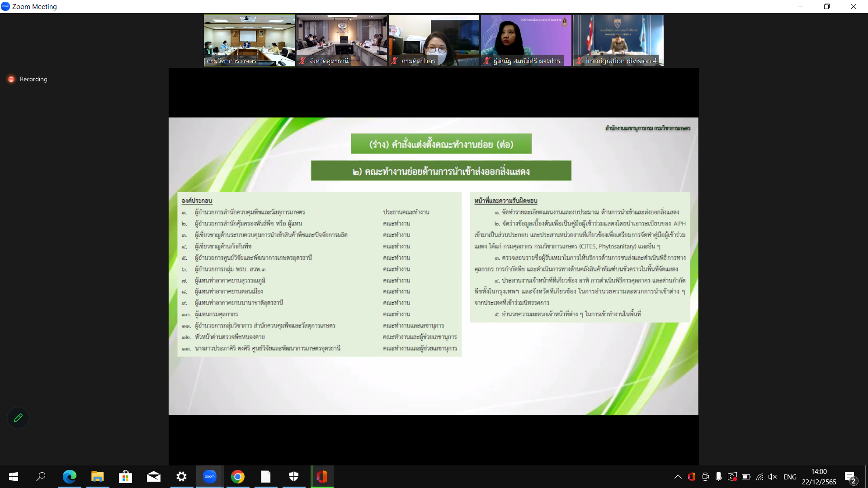Screen dimensions: 868x488
Task: Click muted mic icon on immigration division 4 tile
Action: pyautogui.click(x=579, y=61)
